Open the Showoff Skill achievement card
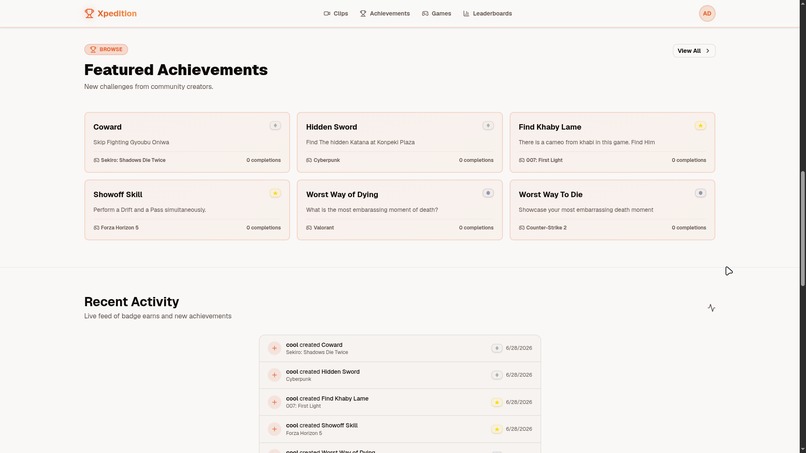Screen dimensions: 806x453 (x=187, y=210)
